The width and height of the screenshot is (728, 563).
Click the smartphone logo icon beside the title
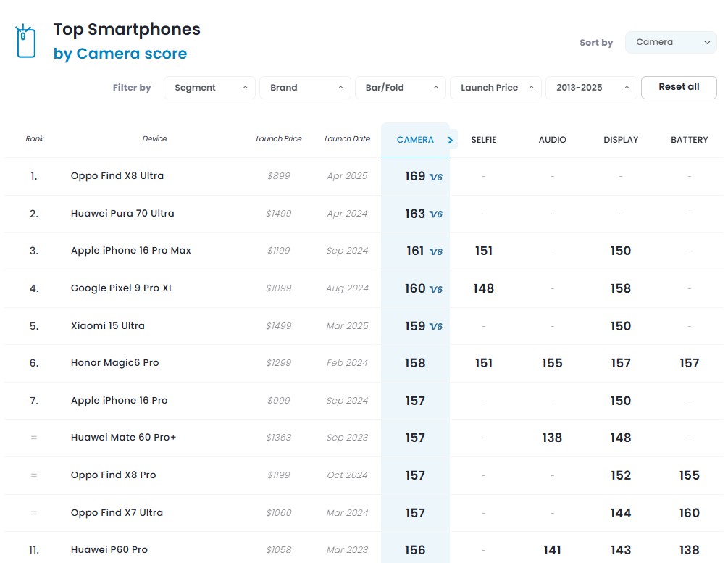click(x=25, y=41)
